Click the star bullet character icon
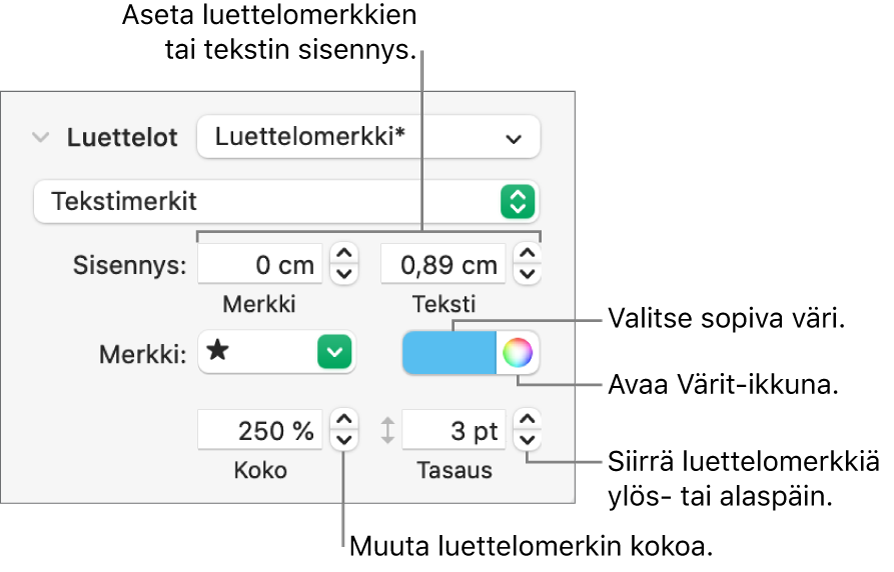894x572 pixels. coord(217,352)
